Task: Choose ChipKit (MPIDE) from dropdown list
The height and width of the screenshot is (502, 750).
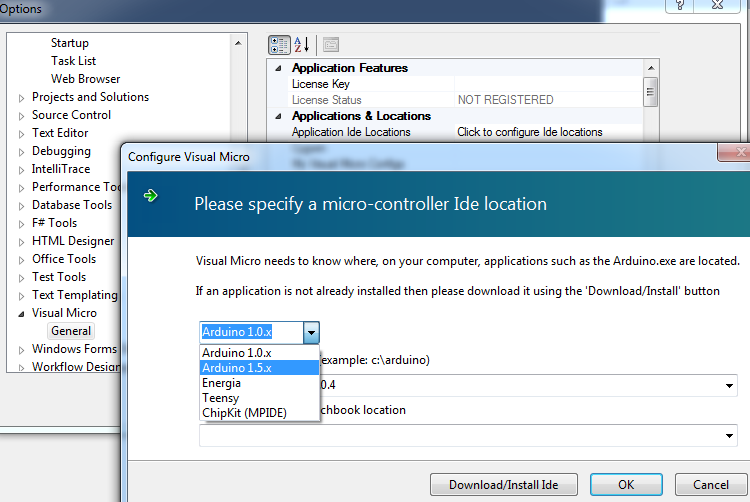Action: pyautogui.click(x=259, y=413)
